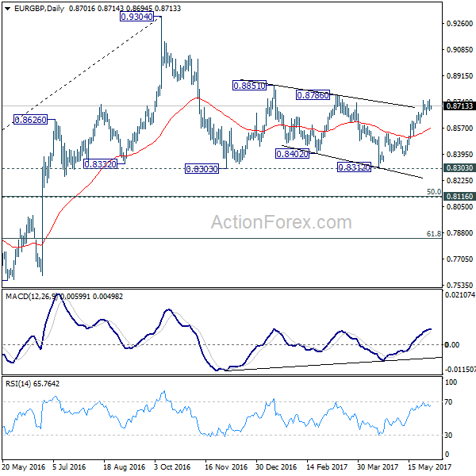Screen dimensions: 476x476
Task: Click the RSI 30 level value
Action: coord(448,435)
